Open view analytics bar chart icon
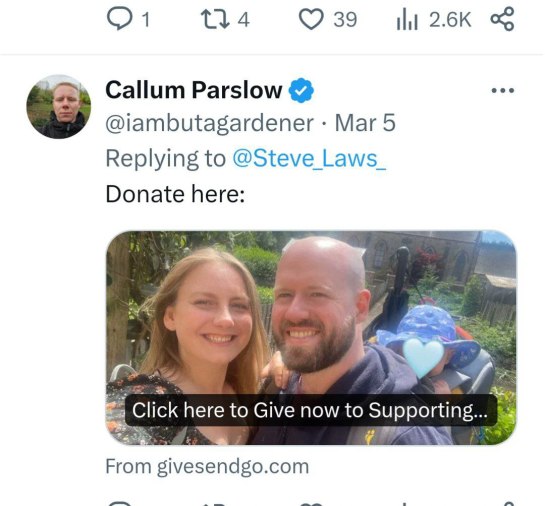The height and width of the screenshot is (506, 545). [407, 20]
